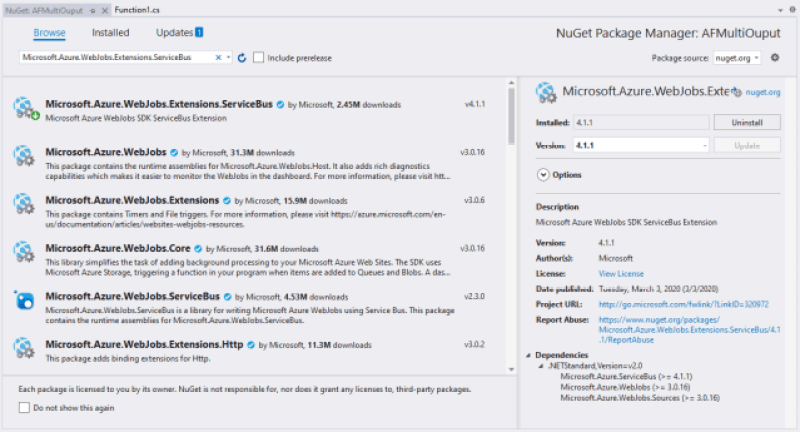This screenshot has width=800, height=432.
Task: Open the Updates tab
Action: (179, 33)
